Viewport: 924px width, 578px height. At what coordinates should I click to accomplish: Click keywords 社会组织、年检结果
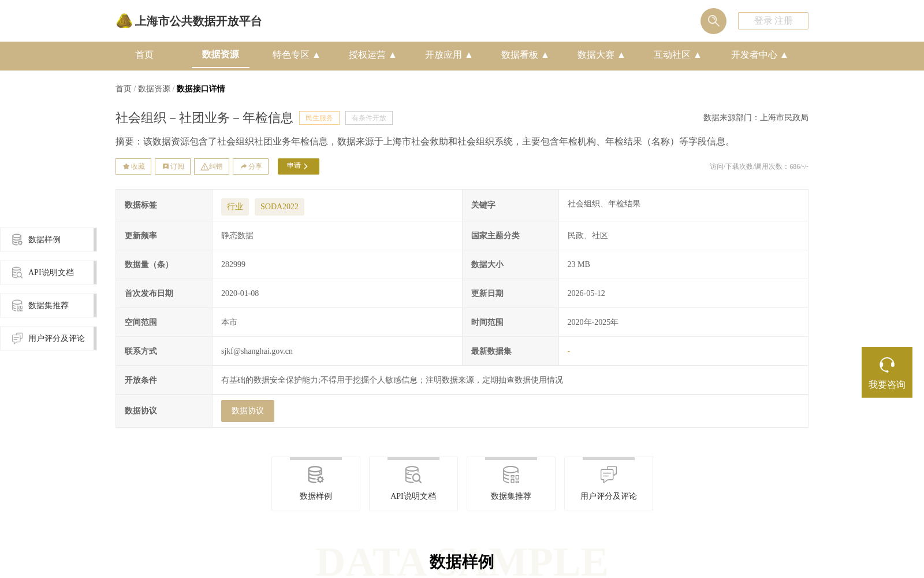coord(604,203)
